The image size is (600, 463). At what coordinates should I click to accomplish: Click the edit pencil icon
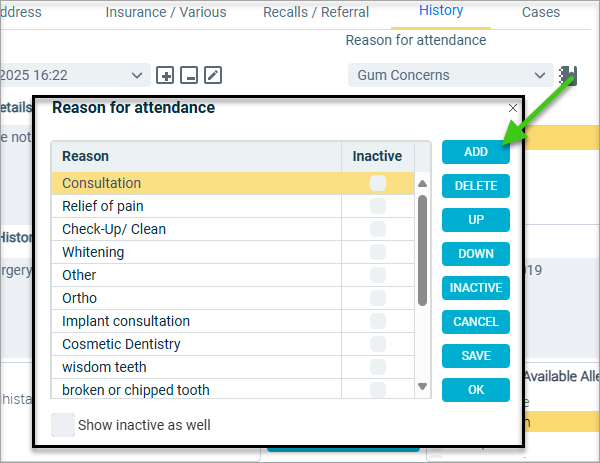[x=213, y=75]
